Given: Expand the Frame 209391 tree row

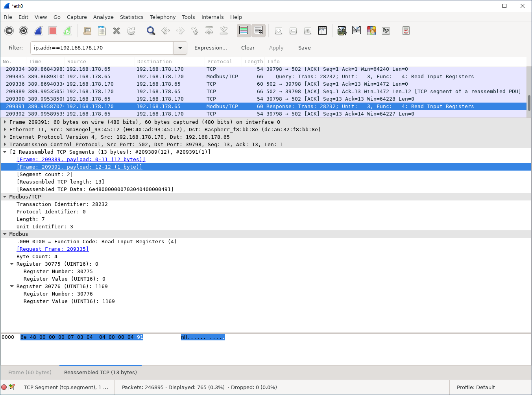Looking at the screenshot, I should pos(5,122).
